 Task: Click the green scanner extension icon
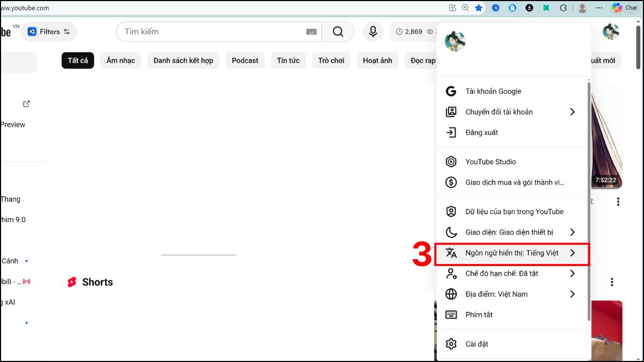tap(546, 8)
